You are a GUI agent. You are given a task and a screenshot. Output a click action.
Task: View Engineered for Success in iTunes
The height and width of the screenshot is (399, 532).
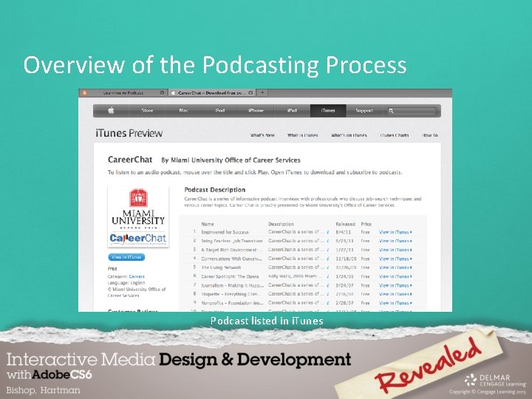pyautogui.click(x=395, y=232)
